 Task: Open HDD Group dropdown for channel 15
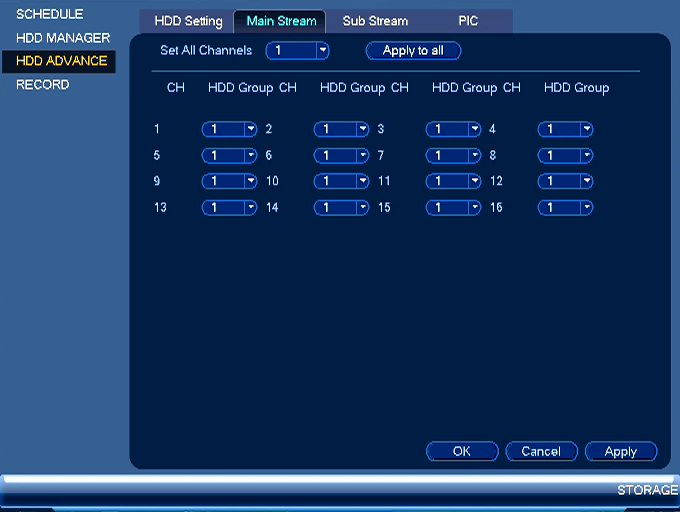pos(453,208)
